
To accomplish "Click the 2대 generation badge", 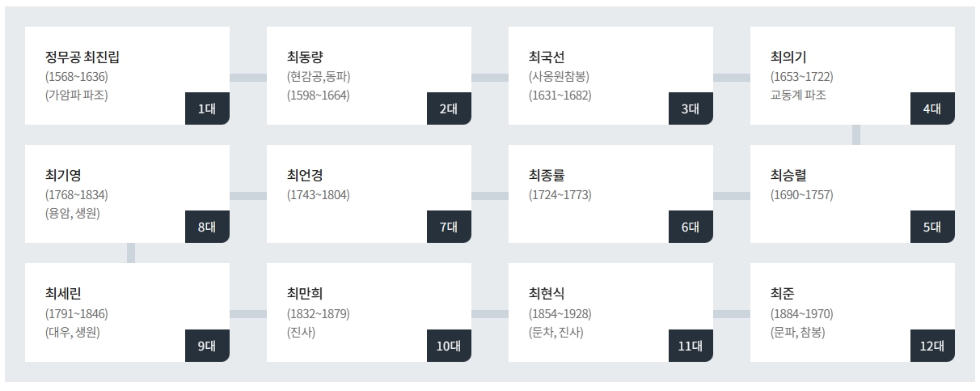I will click(x=449, y=108).
